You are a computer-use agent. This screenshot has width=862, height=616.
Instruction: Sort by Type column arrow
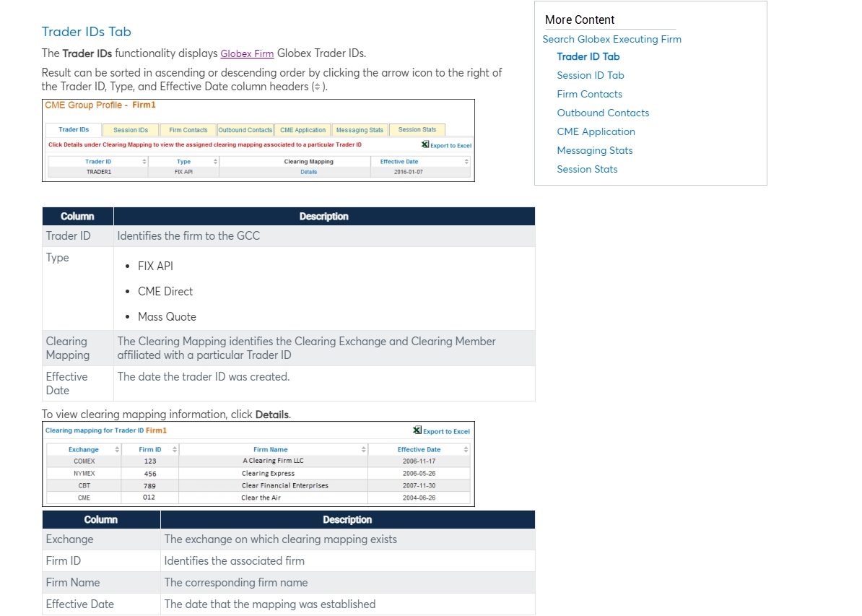pyautogui.click(x=215, y=162)
